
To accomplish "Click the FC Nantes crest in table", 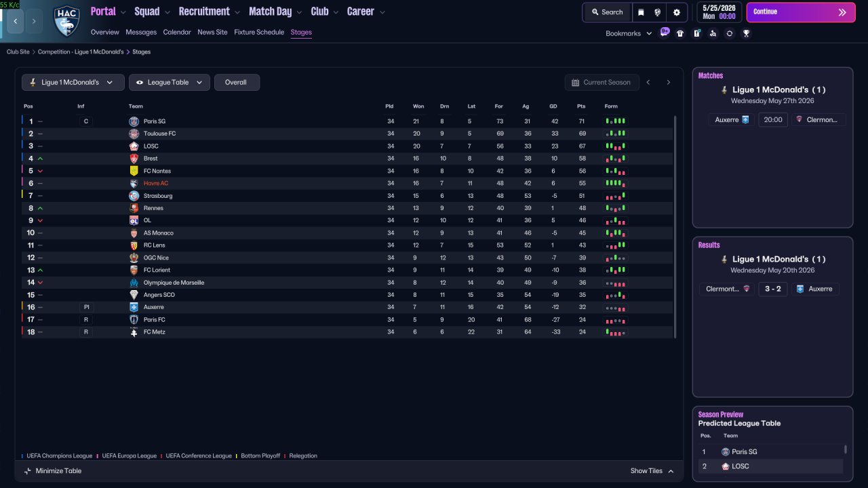I will (134, 171).
